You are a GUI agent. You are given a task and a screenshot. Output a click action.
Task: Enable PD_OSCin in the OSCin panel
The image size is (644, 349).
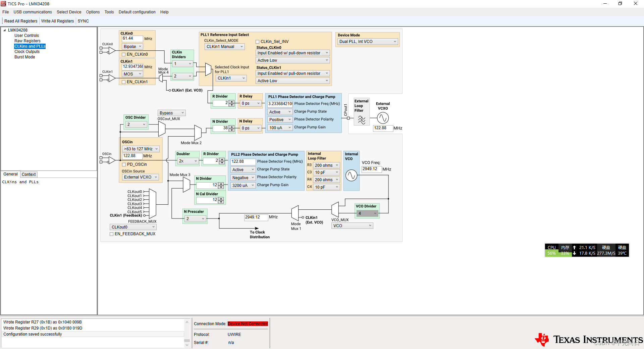(x=124, y=164)
